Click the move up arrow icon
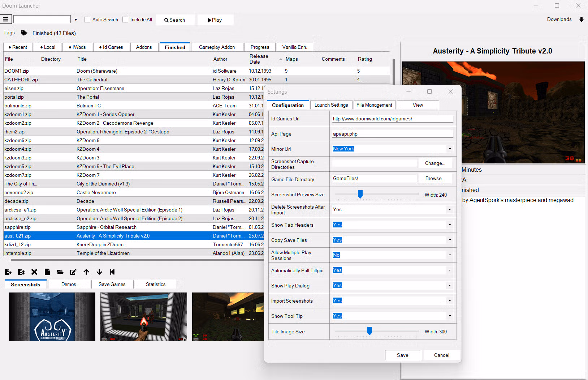The width and height of the screenshot is (588, 380). 86,272
